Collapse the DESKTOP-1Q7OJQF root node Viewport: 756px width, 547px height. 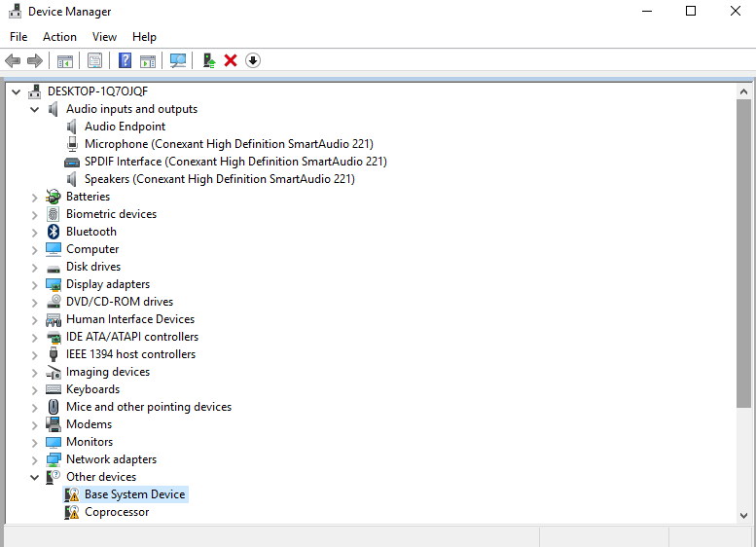pos(16,91)
